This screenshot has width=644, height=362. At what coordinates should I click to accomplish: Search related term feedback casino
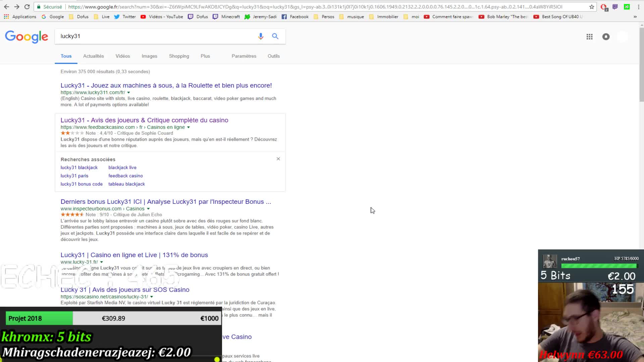coord(125,176)
